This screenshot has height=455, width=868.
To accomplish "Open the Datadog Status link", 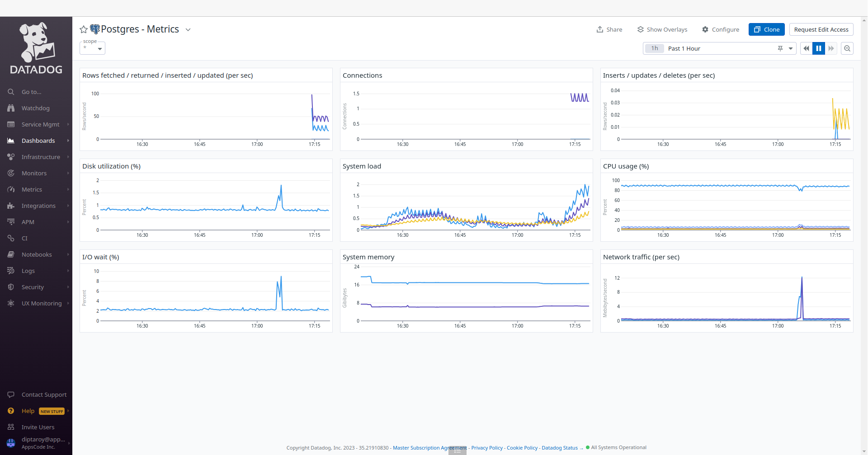I will (560, 448).
